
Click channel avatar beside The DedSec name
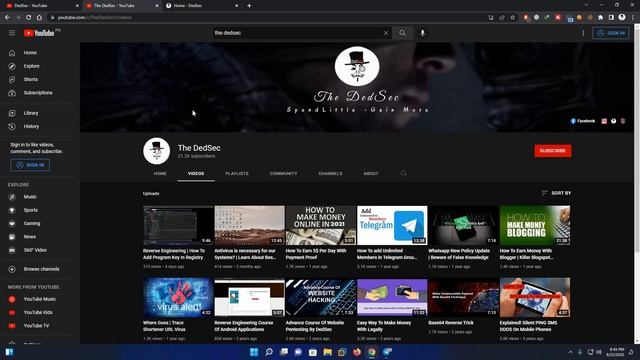click(156, 151)
